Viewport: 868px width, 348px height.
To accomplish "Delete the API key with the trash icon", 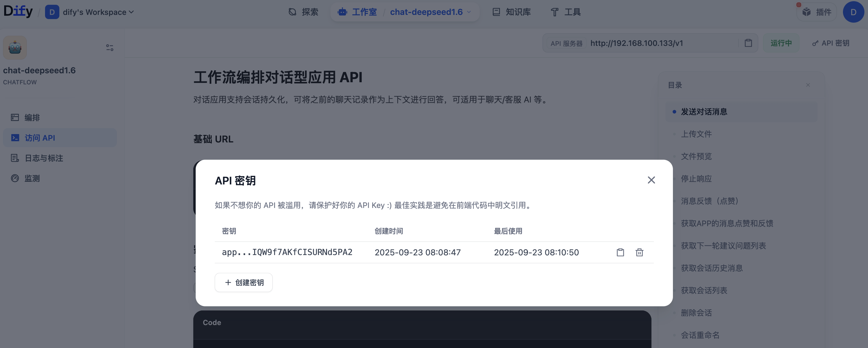I will (639, 252).
